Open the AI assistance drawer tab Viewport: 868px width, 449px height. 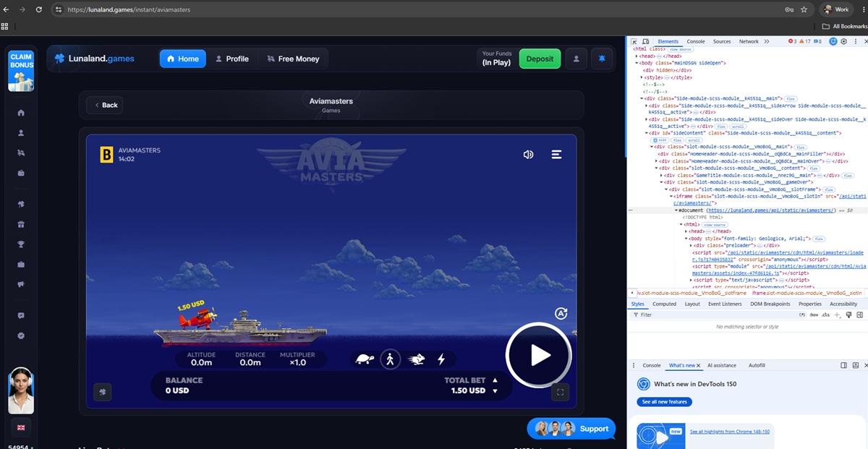click(721, 366)
